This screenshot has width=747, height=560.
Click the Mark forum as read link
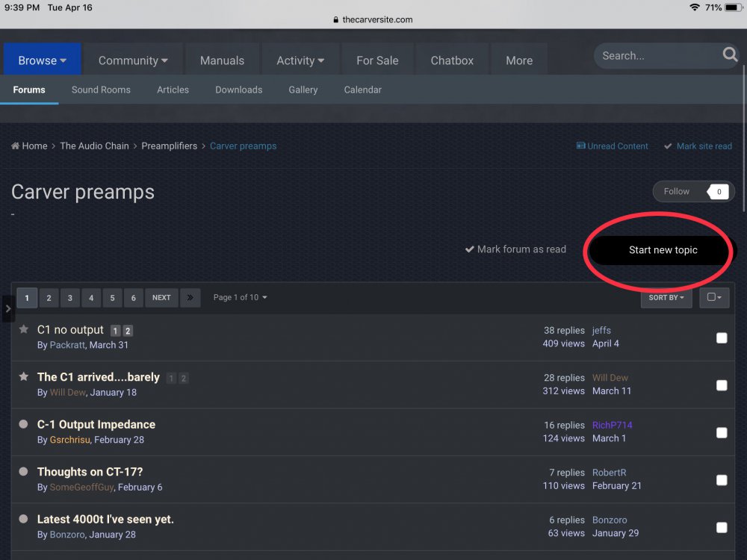(x=515, y=249)
